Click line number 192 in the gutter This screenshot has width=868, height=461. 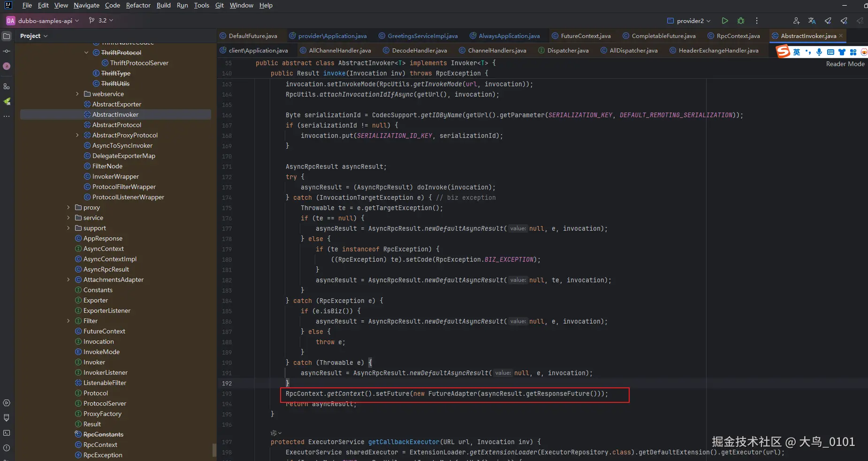click(227, 383)
